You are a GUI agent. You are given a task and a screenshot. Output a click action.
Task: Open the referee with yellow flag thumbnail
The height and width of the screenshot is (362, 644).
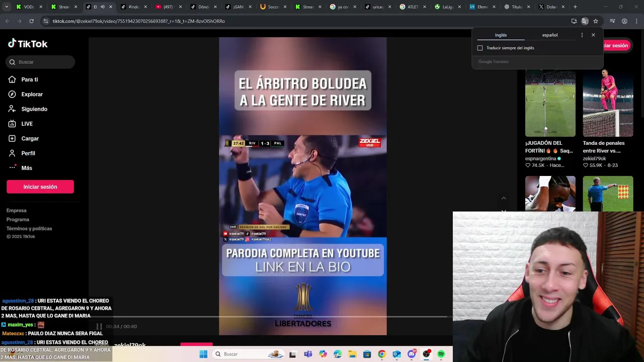(x=608, y=194)
